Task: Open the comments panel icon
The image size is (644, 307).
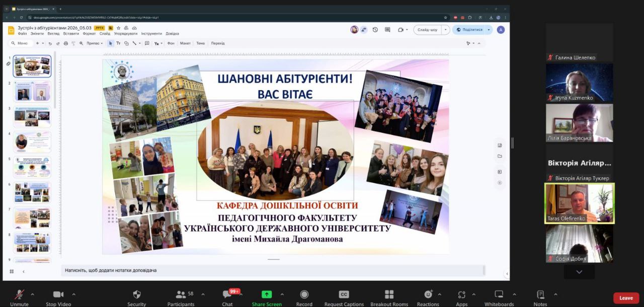Action: 387,30
